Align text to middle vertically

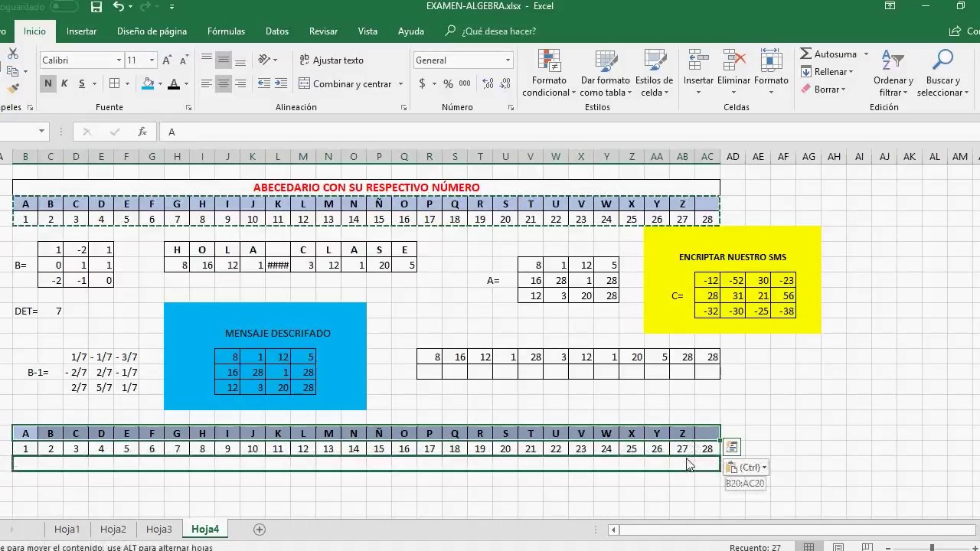tap(224, 60)
